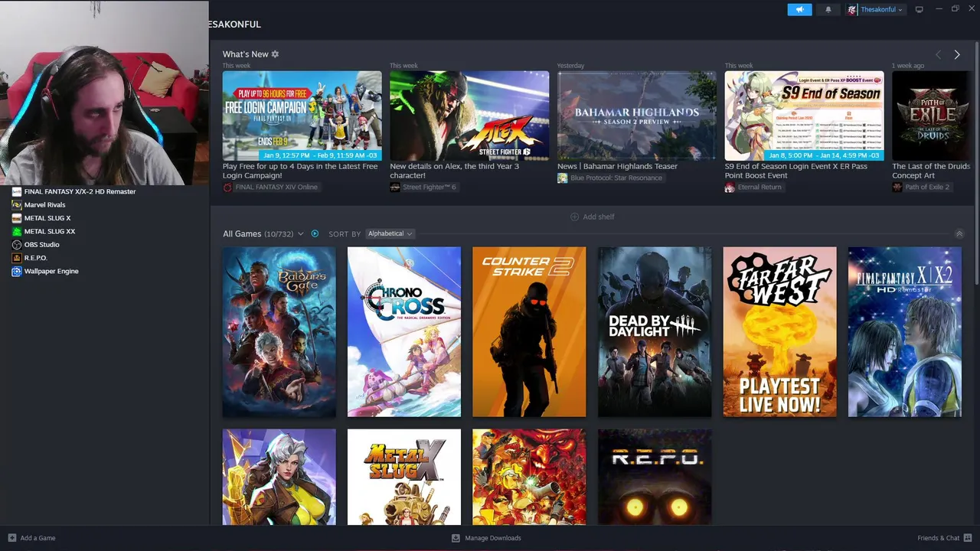Open Final Fantasy X/X-2 HD Remaster cover

pyautogui.click(x=905, y=331)
